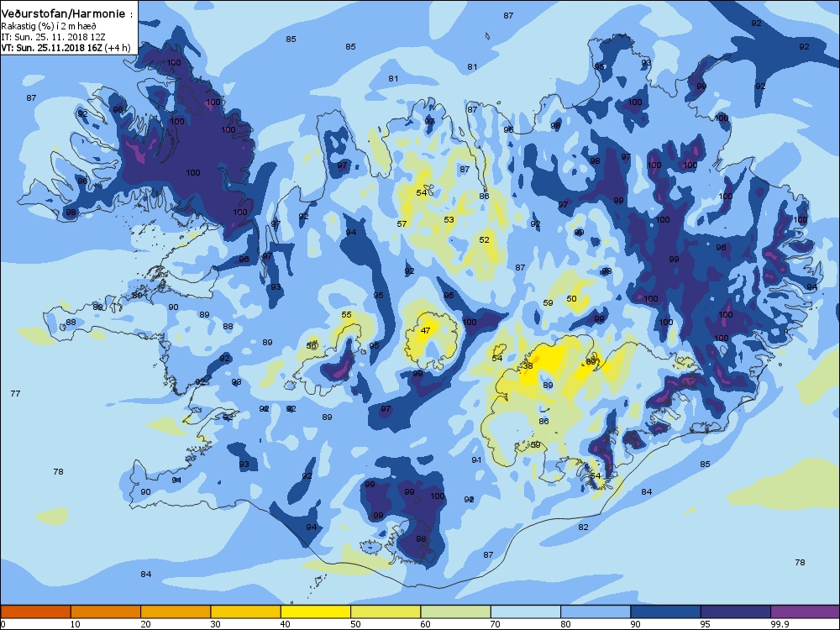Click the '40' label on the color scale
840x630 pixels.
285,624
